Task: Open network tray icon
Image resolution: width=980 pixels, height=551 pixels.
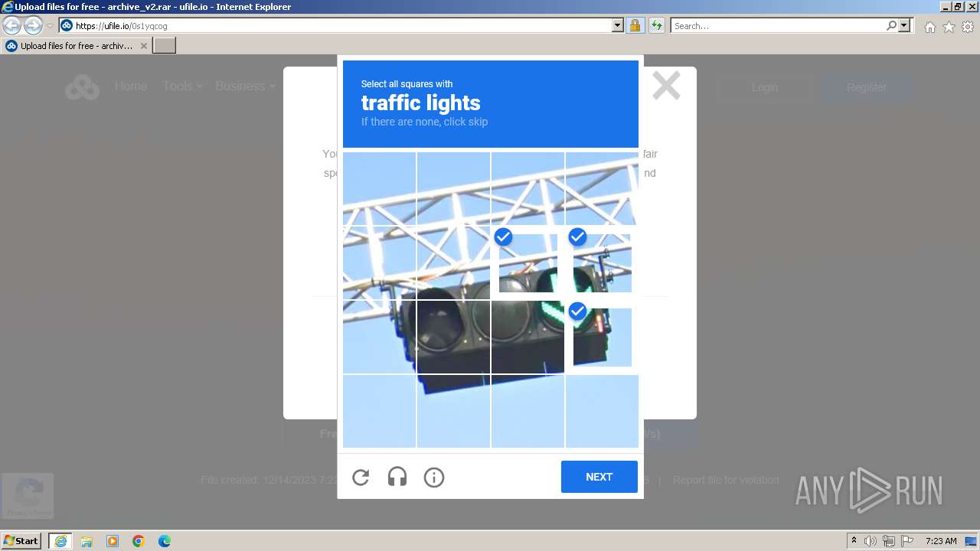Action: click(889, 541)
